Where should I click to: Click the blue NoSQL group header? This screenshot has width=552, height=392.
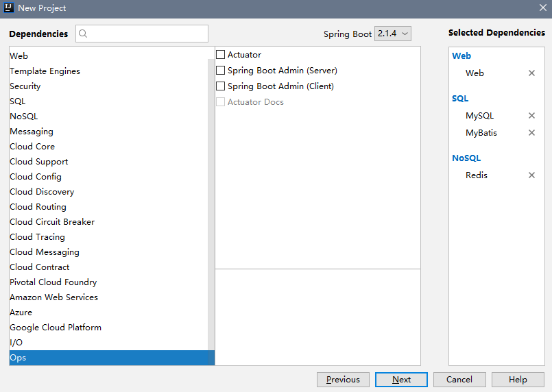(466, 158)
